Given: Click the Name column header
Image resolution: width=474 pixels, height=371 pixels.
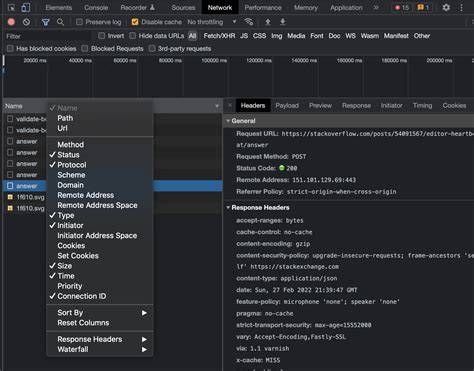Looking at the screenshot, I should tap(14, 106).
